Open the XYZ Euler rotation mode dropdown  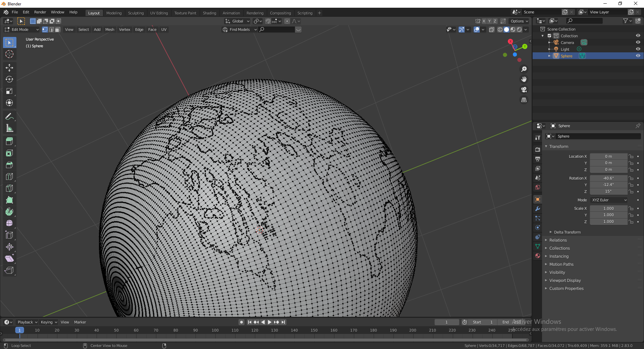tap(609, 200)
